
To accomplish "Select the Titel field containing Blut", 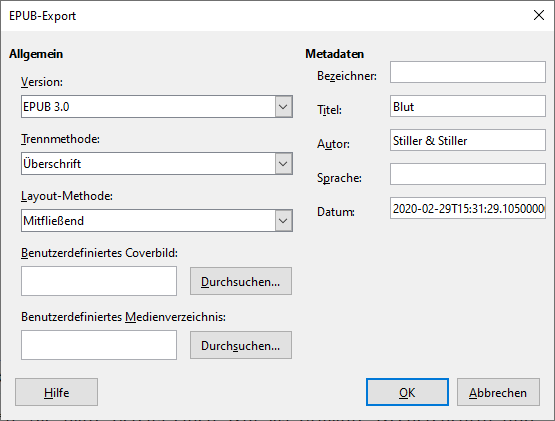I will click(468, 106).
